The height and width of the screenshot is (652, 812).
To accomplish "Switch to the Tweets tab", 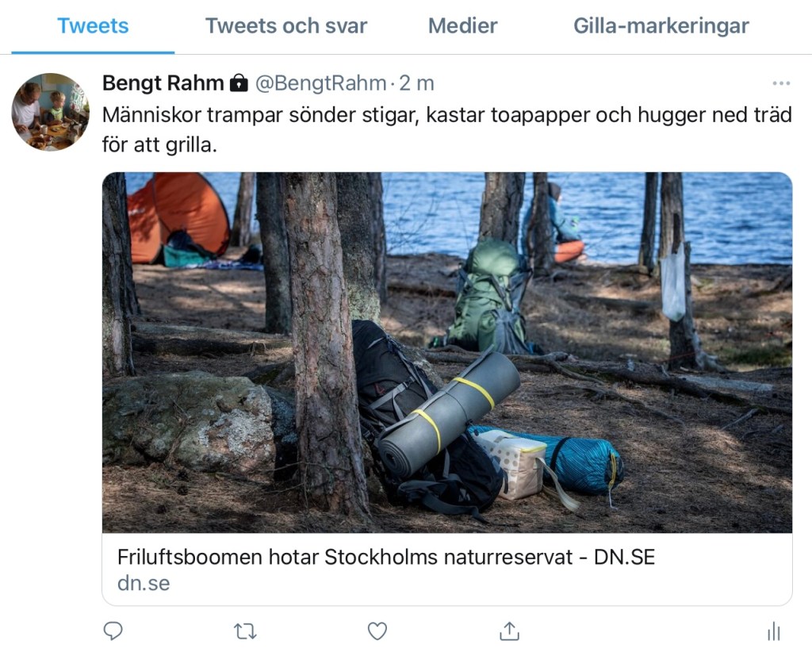I will point(93,26).
